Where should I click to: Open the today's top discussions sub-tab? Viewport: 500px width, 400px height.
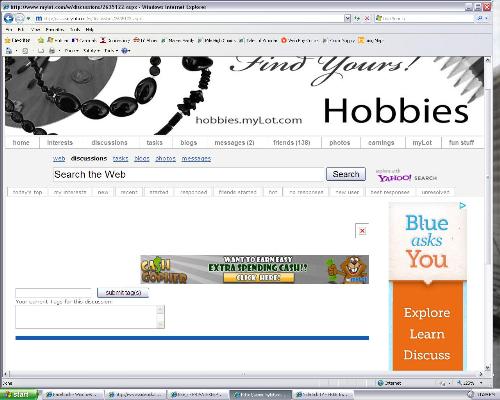tap(27, 192)
